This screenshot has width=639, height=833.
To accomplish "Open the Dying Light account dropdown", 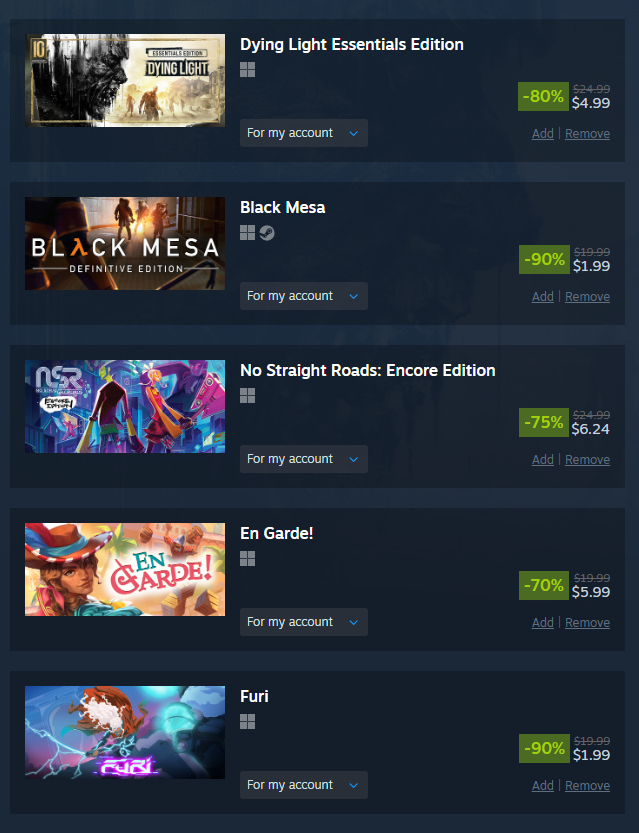I will [x=304, y=133].
